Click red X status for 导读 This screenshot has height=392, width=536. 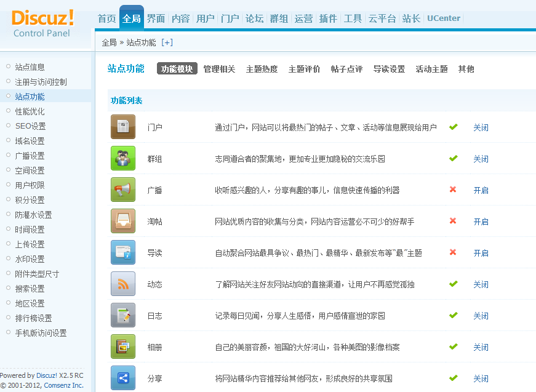tap(453, 252)
